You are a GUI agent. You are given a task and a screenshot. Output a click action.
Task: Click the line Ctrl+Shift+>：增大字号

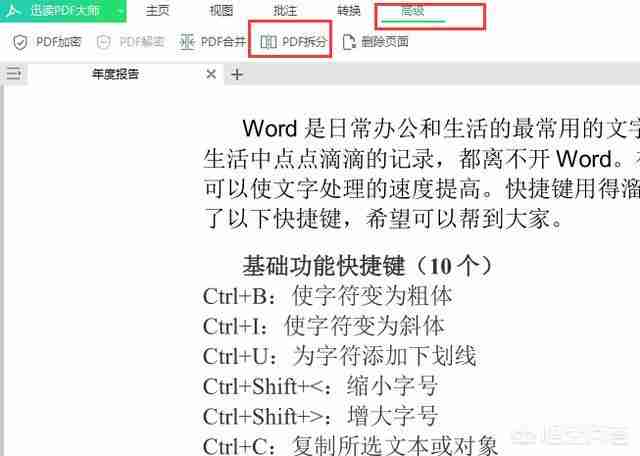pyautogui.click(x=321, y=416)
